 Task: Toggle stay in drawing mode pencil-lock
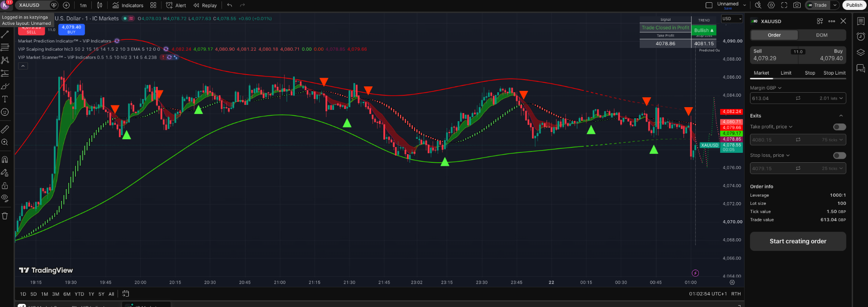[5, 173]
